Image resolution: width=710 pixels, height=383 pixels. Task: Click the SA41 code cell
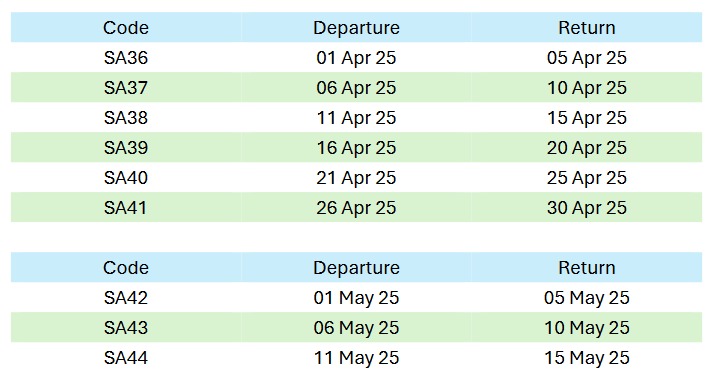tap(125, 208)
